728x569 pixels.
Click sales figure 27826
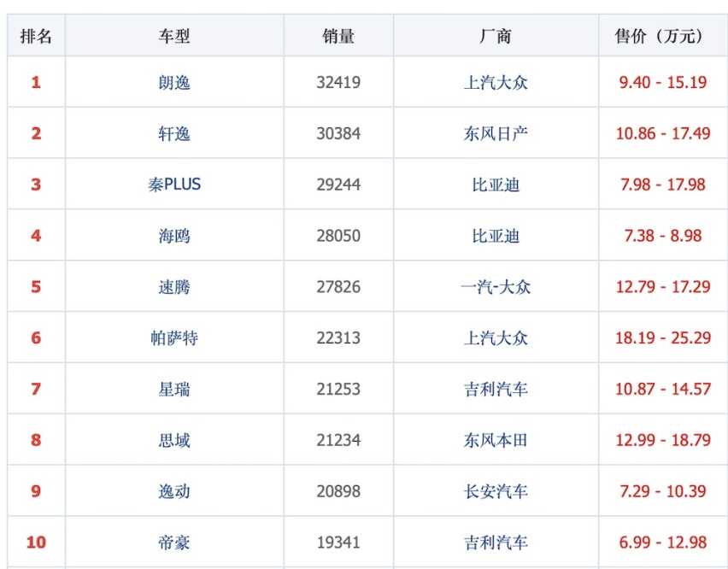click(338, 287)
